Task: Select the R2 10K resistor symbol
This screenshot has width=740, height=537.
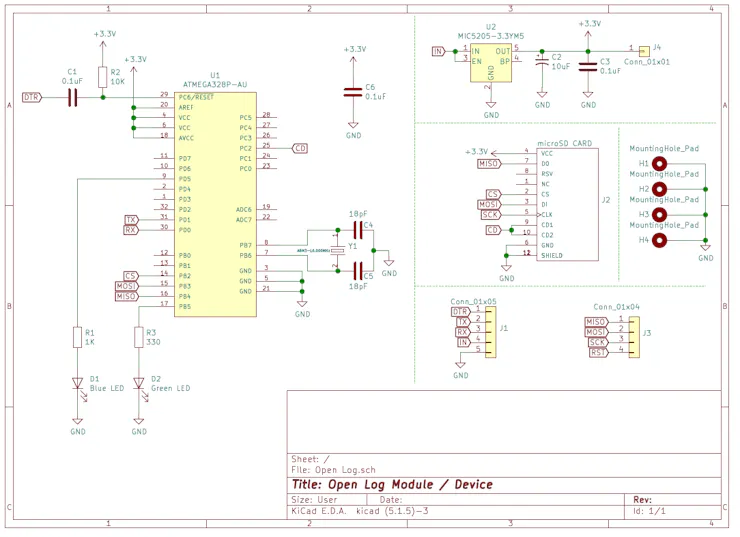Action: pos(103,77)
